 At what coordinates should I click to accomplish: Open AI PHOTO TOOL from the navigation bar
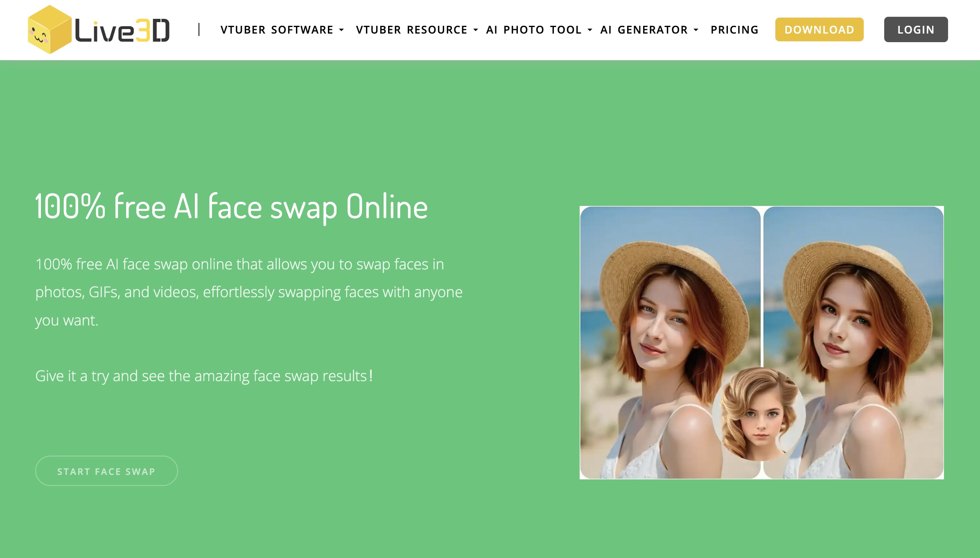[533, 29]
